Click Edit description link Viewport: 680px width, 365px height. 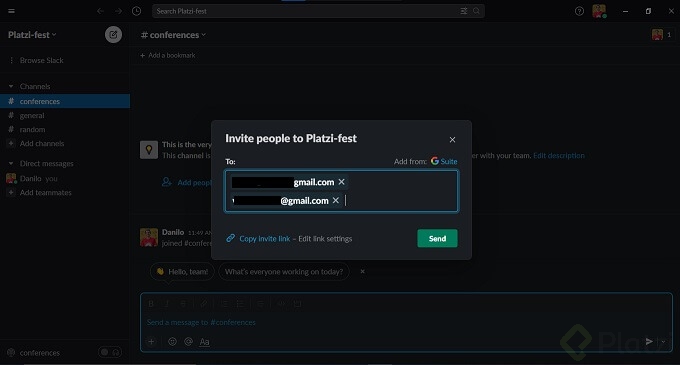pos(559,156)
